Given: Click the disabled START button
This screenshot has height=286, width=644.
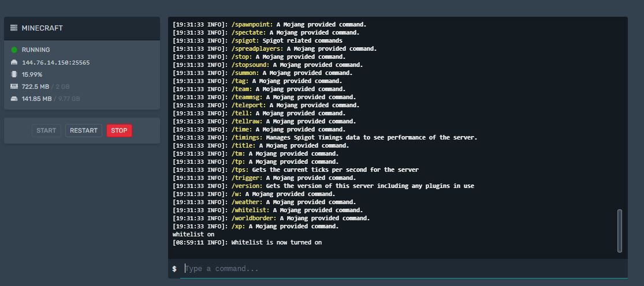Looking at the screenshot, I should click(x=46, y=130).
